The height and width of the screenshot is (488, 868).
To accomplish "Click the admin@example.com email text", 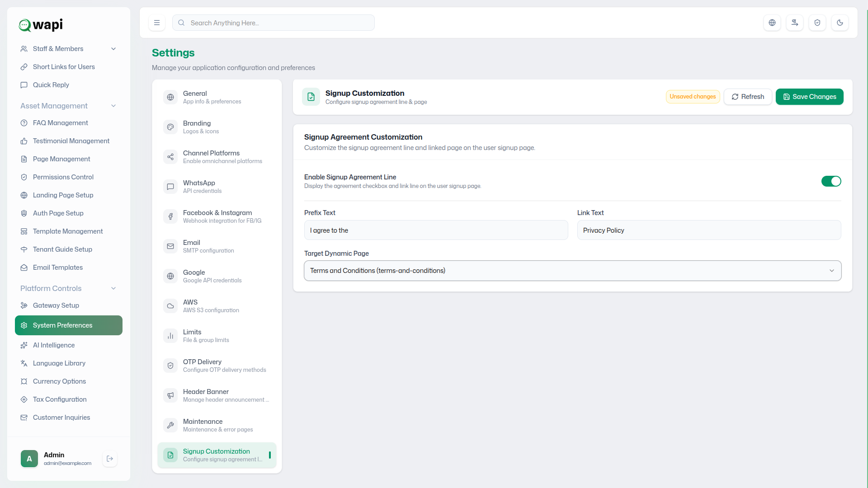I will pyautogui.click(x=67, y=463).
